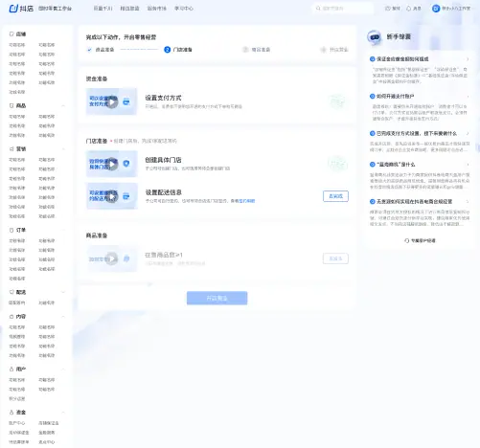Click the magnifier icon in search box
480x448 pixels.
318,9
